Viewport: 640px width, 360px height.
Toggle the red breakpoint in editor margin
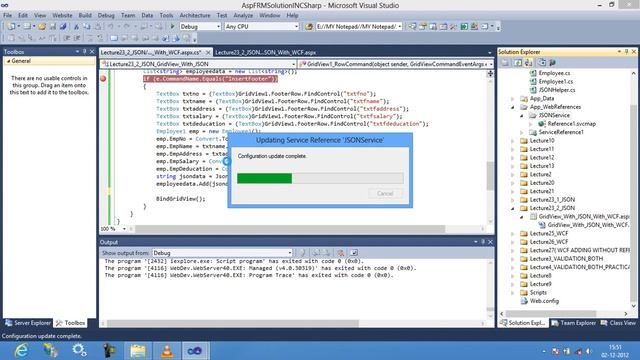point(103,78)
